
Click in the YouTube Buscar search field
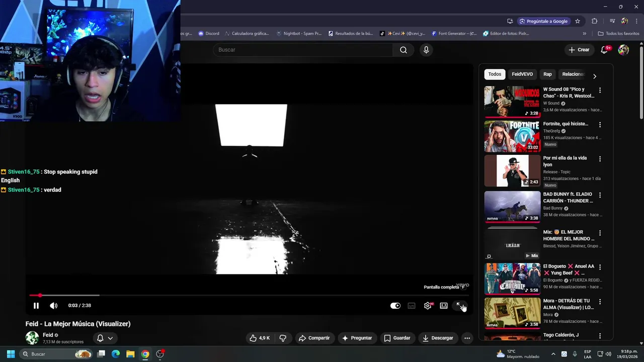(x=303, y=50)
